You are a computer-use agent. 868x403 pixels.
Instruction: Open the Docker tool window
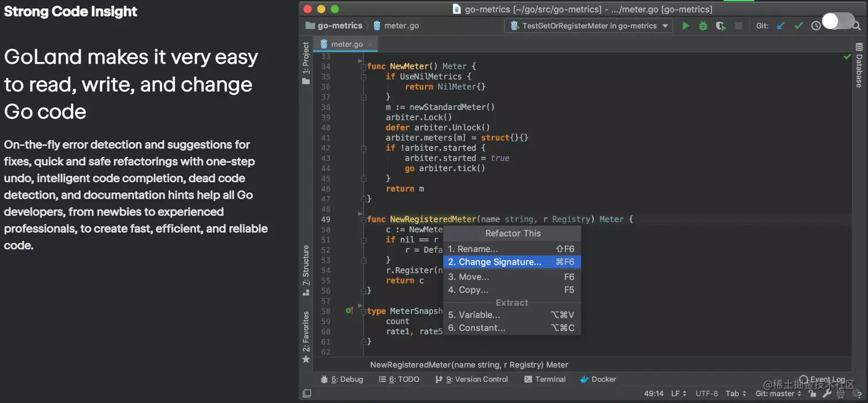pos(598,379)
